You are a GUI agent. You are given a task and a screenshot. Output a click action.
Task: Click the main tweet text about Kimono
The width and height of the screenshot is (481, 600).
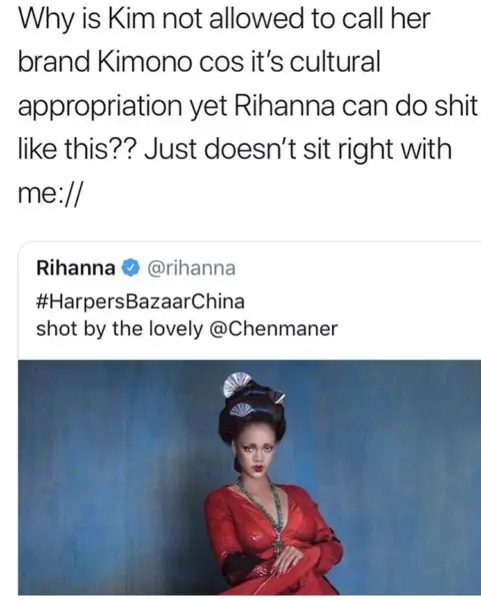tap(248, 105)
